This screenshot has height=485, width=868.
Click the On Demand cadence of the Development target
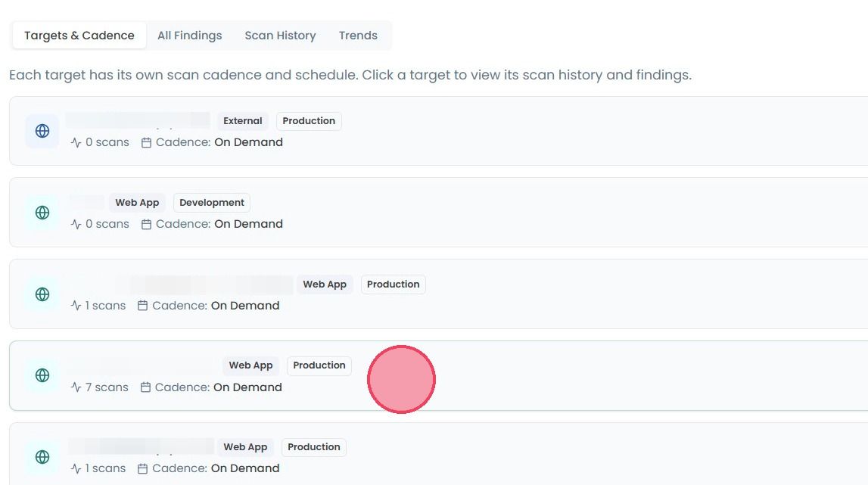coord(248,224)
